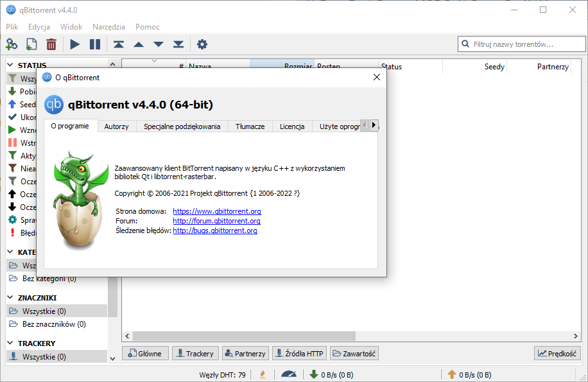Open the Pomoc menu
Image resolution: width=588 pixels, height=382 pixels.
point(148,26)
